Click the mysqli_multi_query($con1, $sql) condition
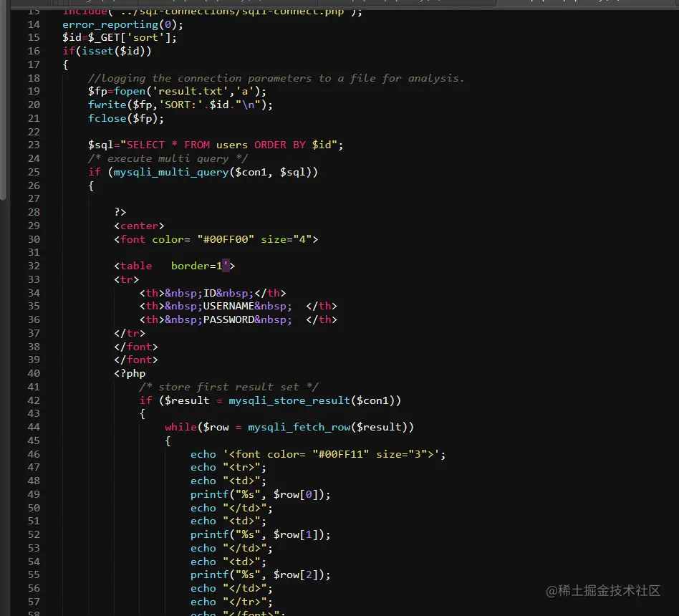Screen dimensions: 679x616 point(203,173)
